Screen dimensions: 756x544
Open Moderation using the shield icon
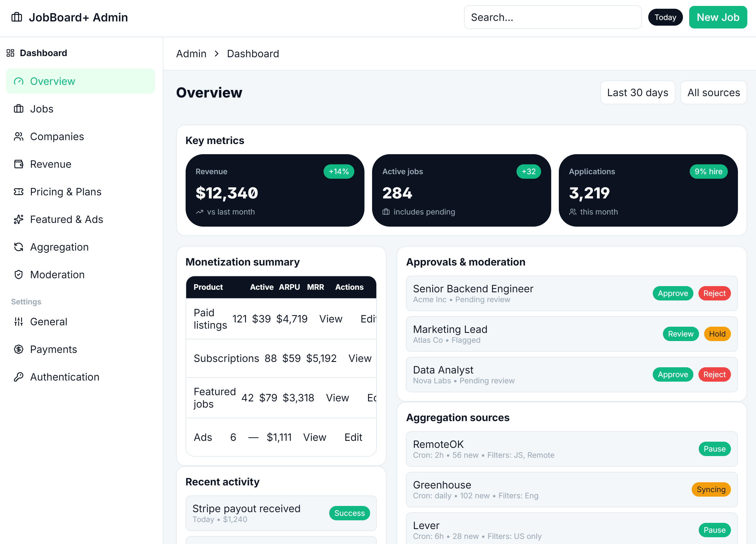tap(18, 275)
